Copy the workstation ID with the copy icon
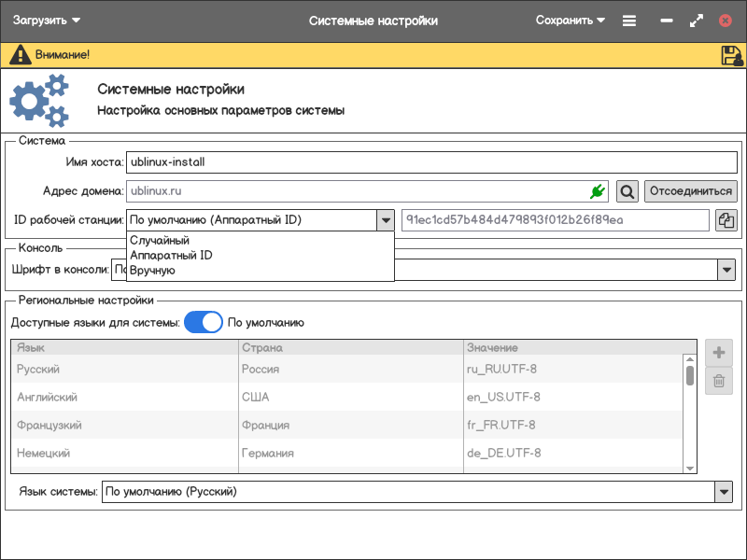 (726, 220)
